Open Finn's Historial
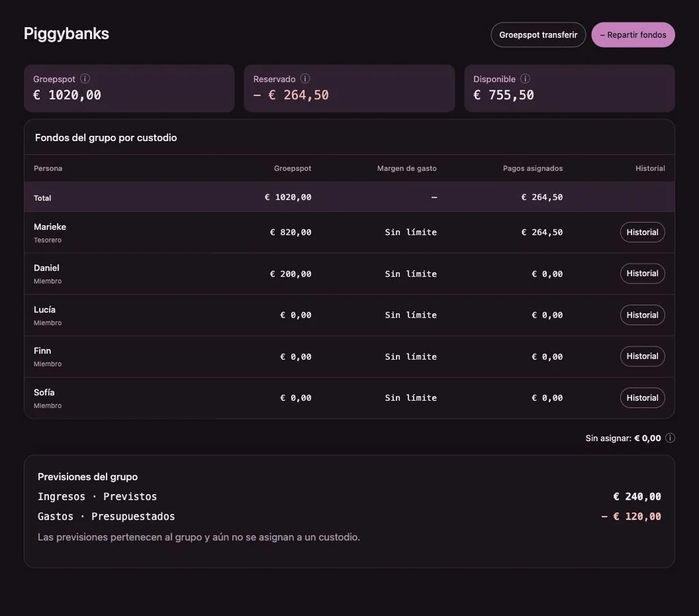Viewport: 699px width, 616px height. click(642, 356)
